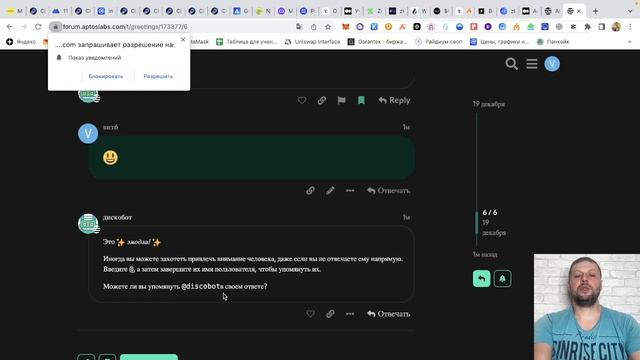The height and width of the screenshot is (360, 640).
Task: Open the Райдиум своп bookmark
Action: pyautogui.click(x=439, y=42)
